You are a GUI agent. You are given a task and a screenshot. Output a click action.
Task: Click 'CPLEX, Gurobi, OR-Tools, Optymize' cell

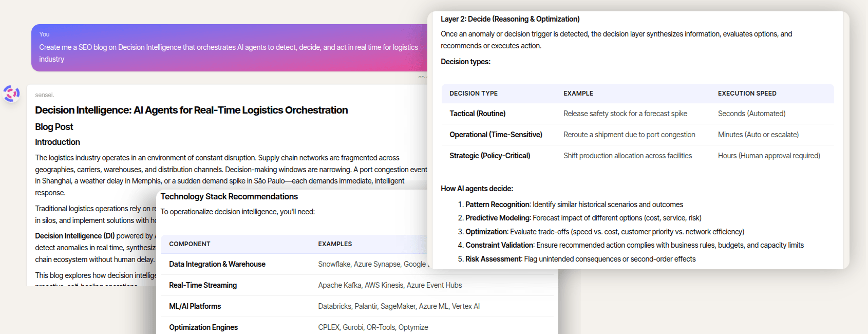[373, 327]
